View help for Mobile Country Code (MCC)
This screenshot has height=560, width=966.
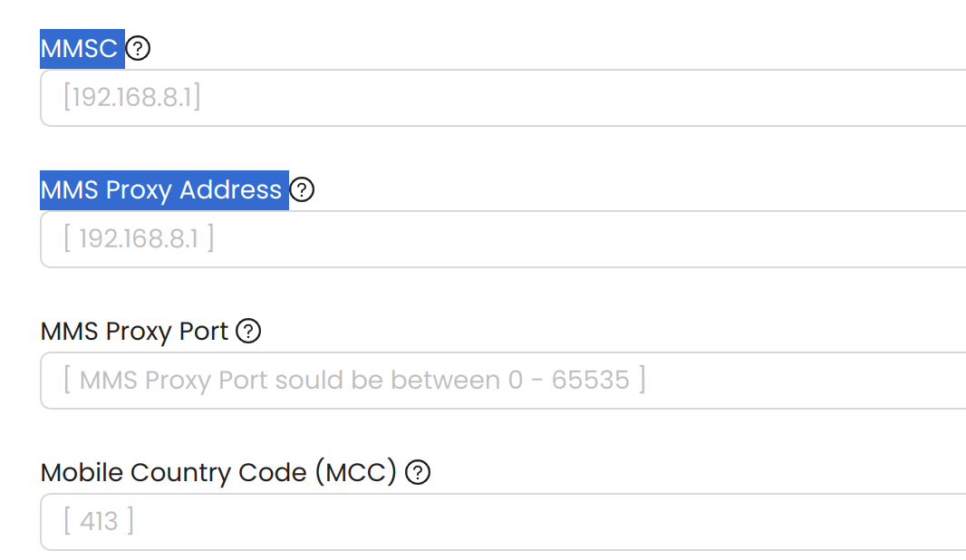pos(418,472)
